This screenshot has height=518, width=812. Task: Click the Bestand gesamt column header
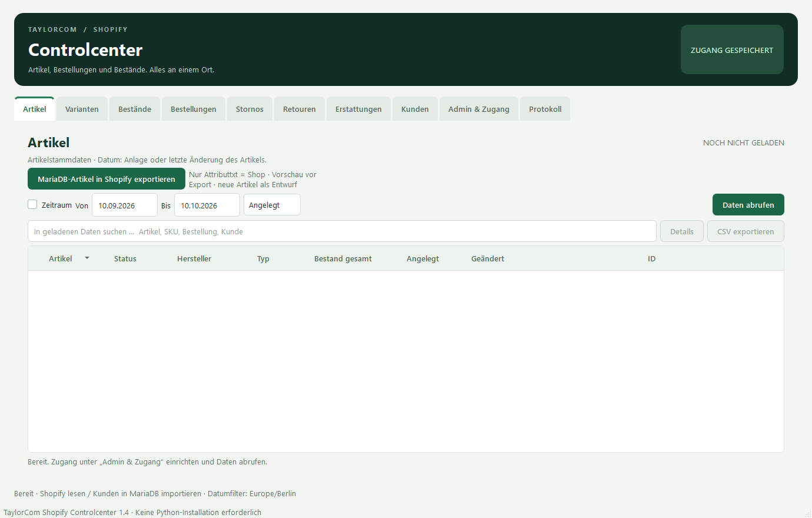pyautogui.click(x=343, y=258)
